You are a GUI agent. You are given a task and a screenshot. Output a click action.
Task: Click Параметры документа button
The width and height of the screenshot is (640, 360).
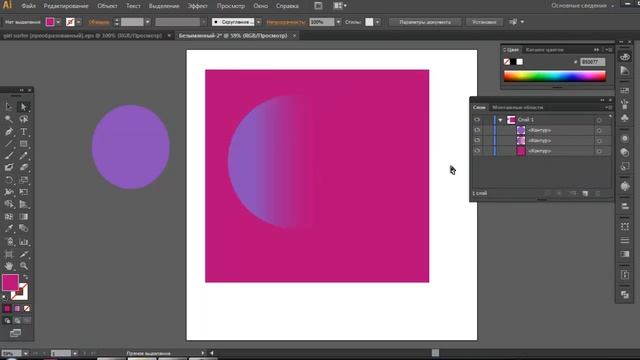point(425,22)
